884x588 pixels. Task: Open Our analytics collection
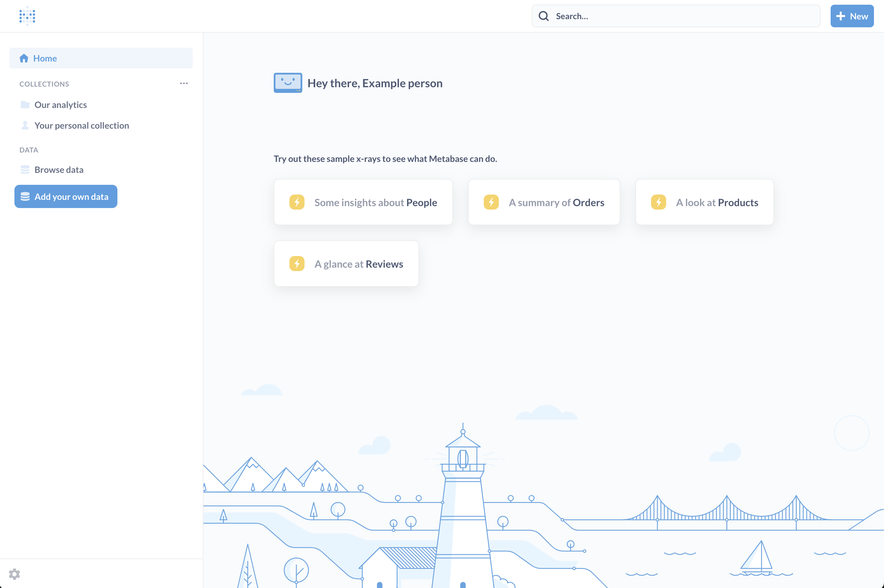pos(60,104)
